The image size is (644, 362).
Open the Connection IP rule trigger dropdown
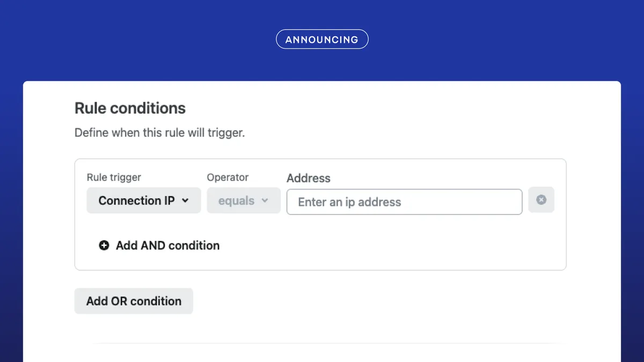(x=144, y=201)
